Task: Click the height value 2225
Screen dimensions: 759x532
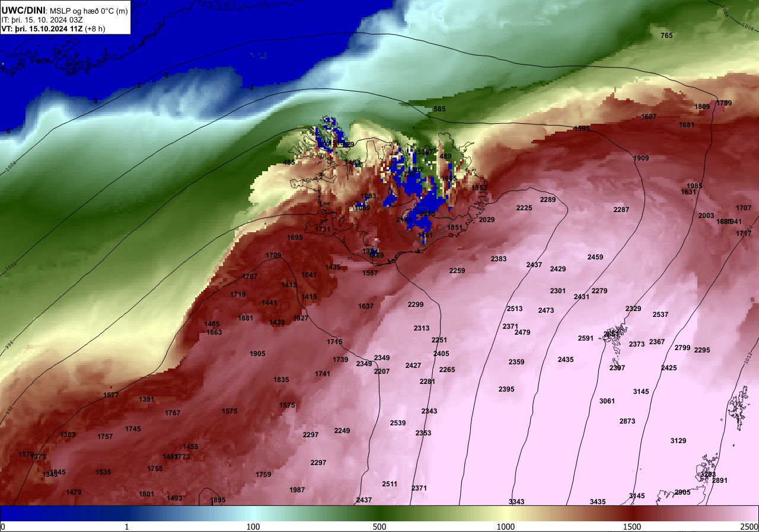Action: [524, 208]
